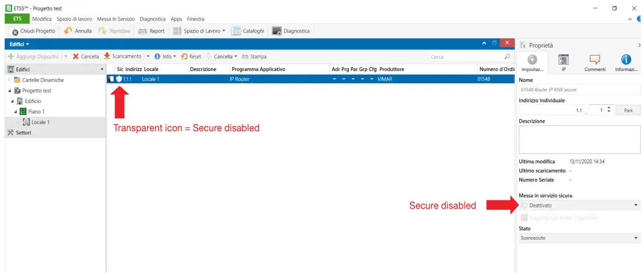644x278 pixels.
Task: Expand the Locale 1 tree node
Action: 19,122
